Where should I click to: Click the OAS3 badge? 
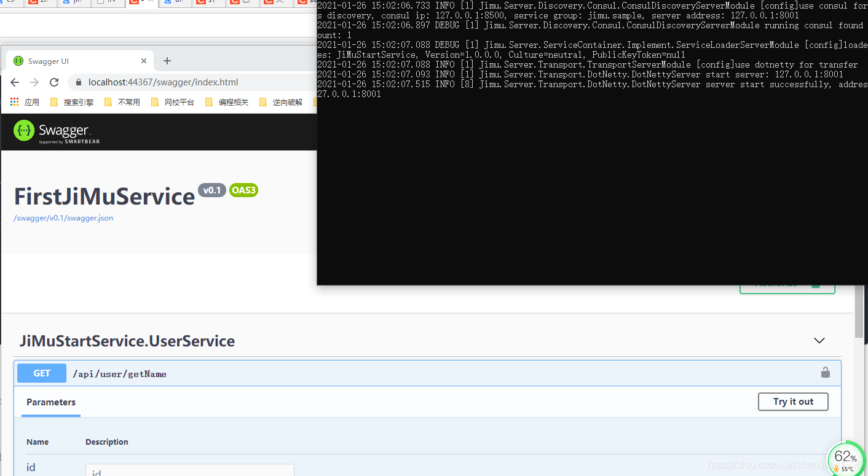[243, 190]
